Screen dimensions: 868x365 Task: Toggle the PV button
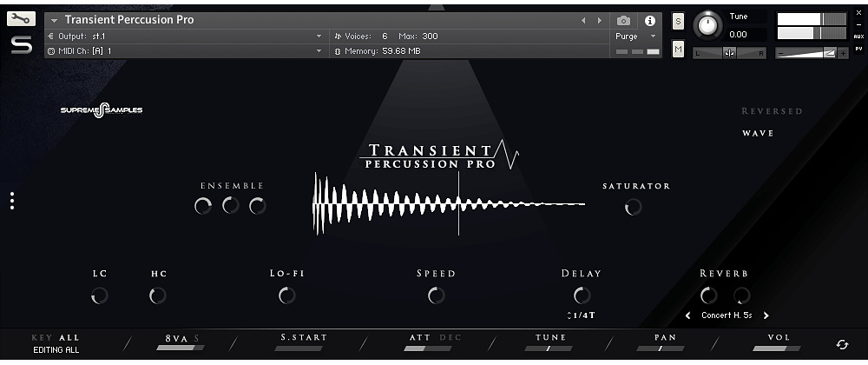coord(858,49)
